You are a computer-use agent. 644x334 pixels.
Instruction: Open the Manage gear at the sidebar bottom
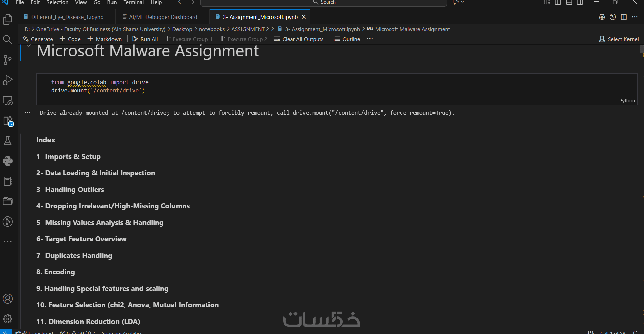pos(8,319)
